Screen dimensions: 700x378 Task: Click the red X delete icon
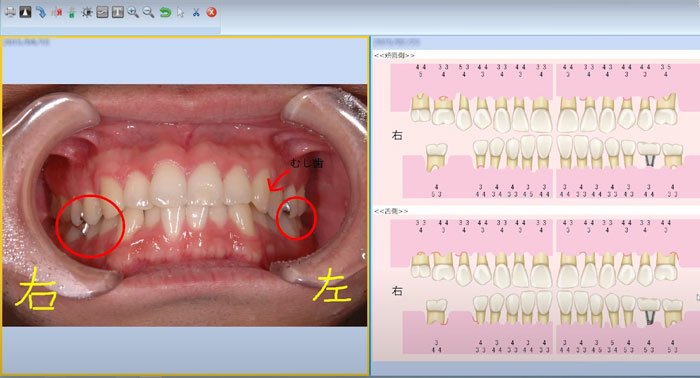[x=212, y=12]
